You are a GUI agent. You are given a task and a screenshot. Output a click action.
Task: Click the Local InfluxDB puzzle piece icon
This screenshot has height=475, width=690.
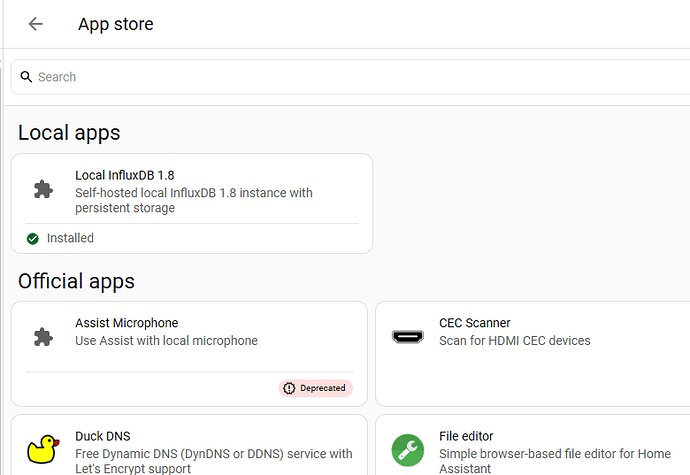pos(43,190)
